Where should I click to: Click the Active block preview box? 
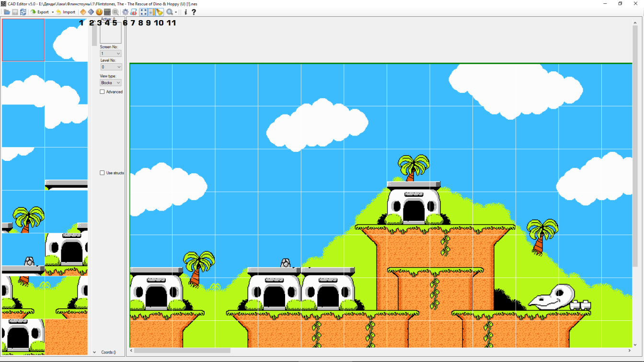pyautogui.click(x=111, y=34)
